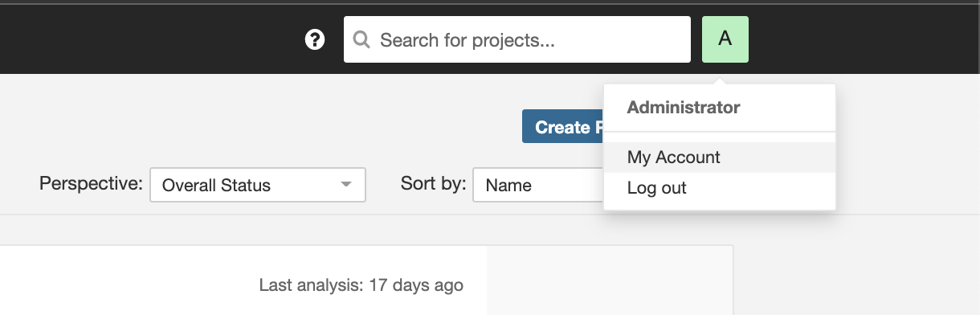Click the Last analysis 17 days ago text
Image resolution: width=980 pixels, height=315 pixels.
tap(361, 285)
